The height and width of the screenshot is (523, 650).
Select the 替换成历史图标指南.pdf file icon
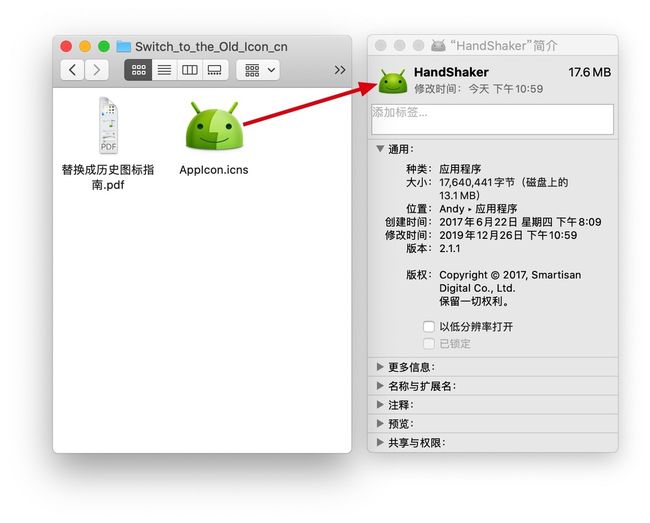coord(108,125)
